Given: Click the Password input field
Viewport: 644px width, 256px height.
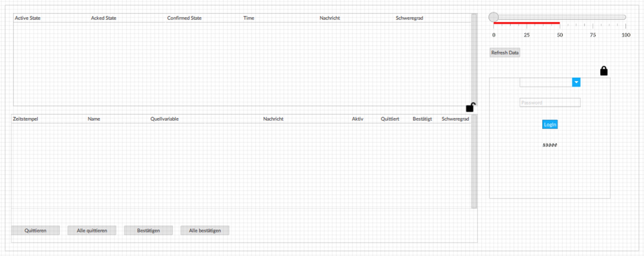Looking at the screenshot, I should pos(550,102).
